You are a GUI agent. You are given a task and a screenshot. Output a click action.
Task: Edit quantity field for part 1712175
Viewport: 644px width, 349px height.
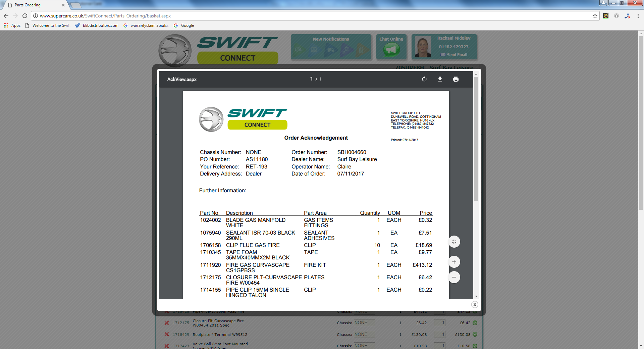click(440, 323)
